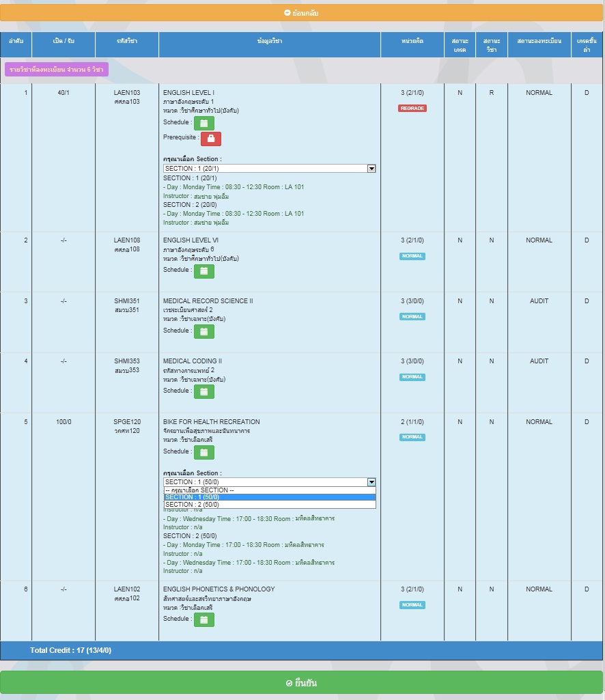The width and height of the screenshot is (605, 700).
Task: Confirm registration with the green ยืนยัน button
Action: [301, 683]
